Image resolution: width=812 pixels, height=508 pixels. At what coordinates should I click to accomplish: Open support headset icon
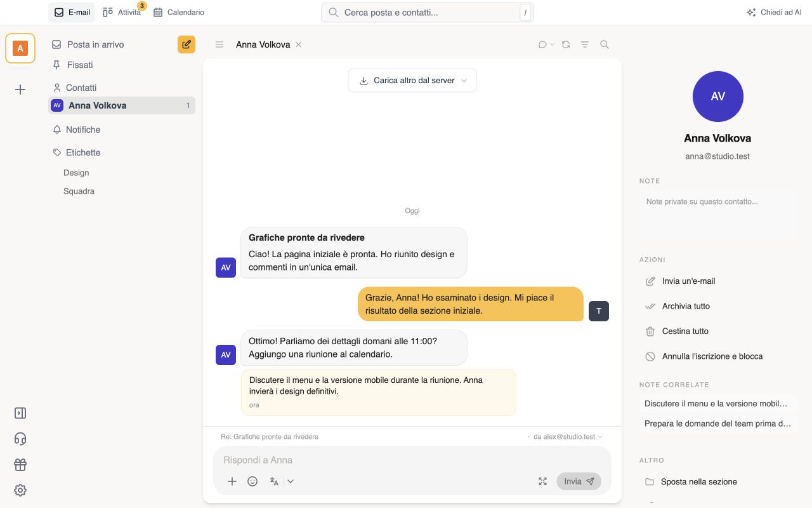[20, 439]
